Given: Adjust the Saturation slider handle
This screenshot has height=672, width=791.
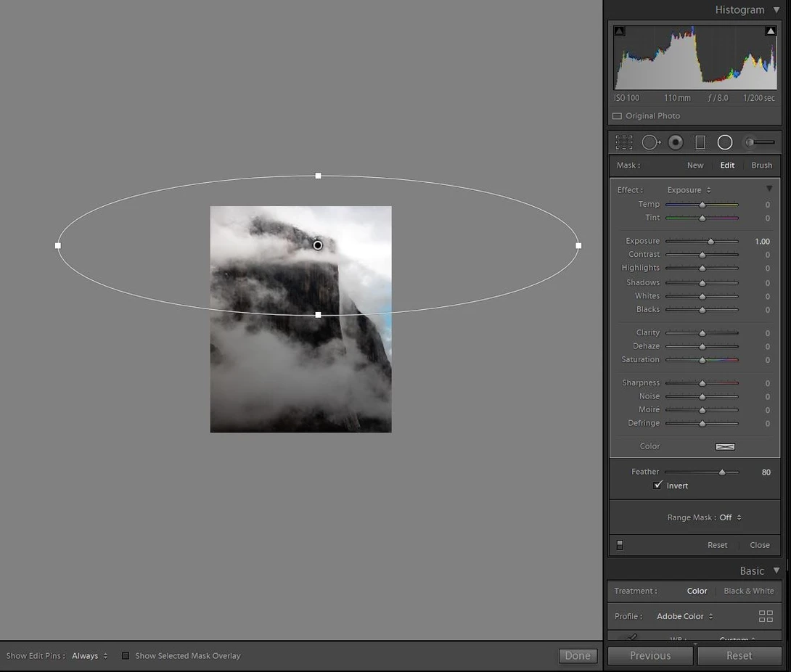Looking at the screenshot, I should [702, 360].
